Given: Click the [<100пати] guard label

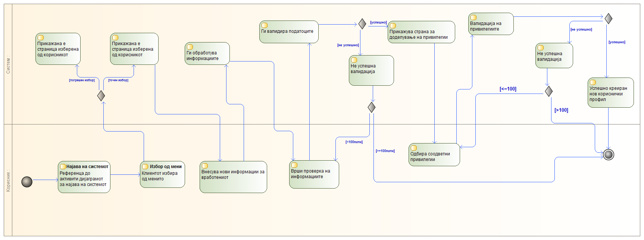Looking at the screenshot, I should point(354,142).
